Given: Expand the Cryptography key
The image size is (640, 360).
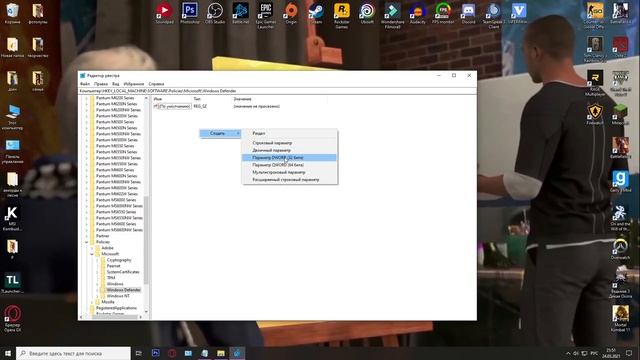Looking at the screenshot, I should [97, 260].
